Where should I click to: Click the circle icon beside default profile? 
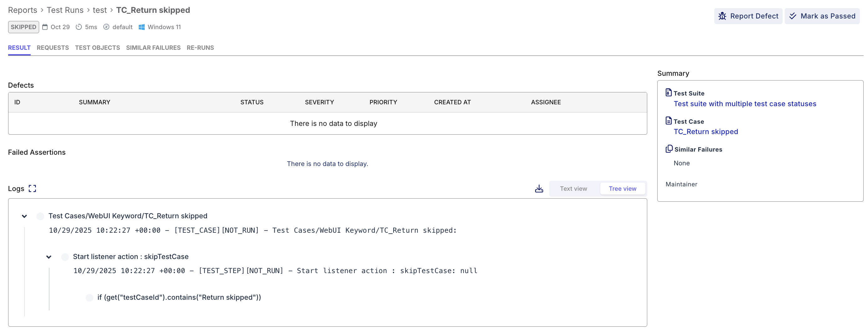tap(106, 27)
